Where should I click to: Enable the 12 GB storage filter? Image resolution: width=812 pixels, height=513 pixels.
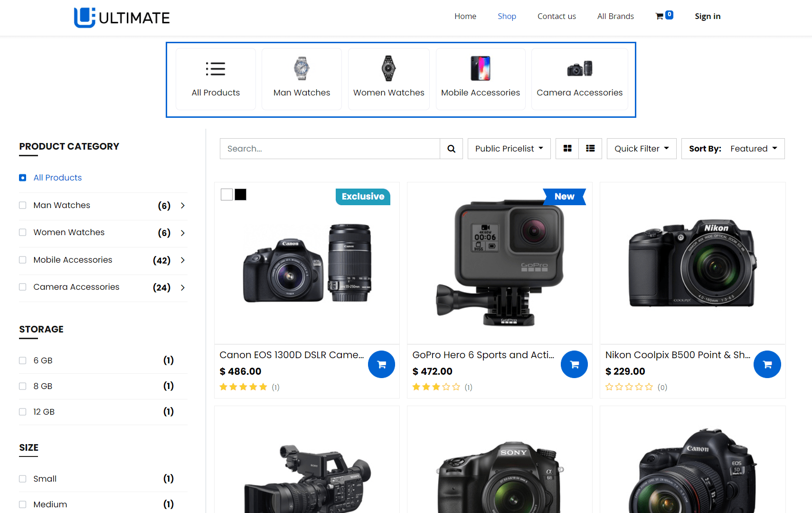pyautogui.click(x=22, y=412)
